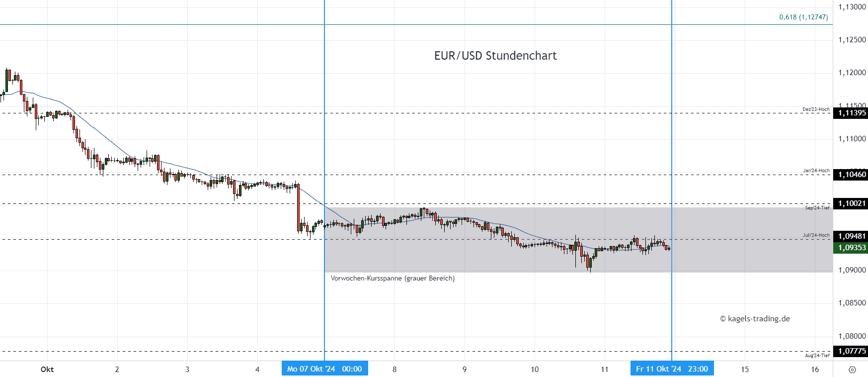Click the date 9 on the time axis

point(465,369)
